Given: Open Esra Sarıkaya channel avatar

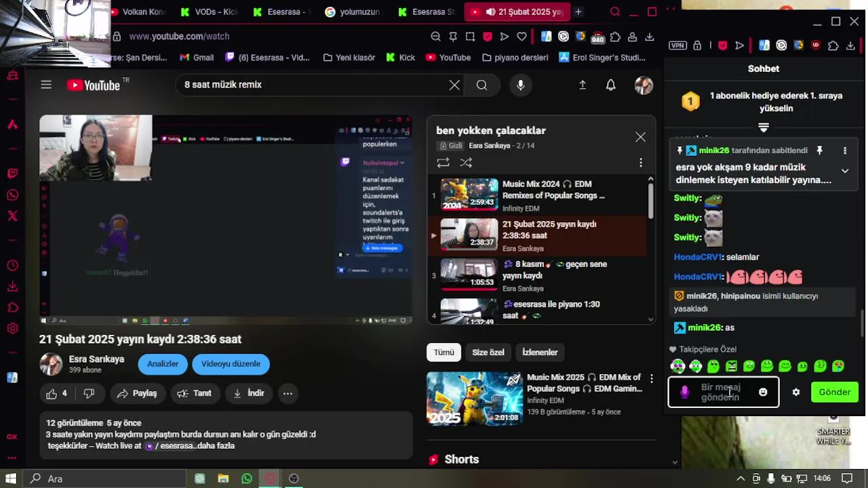Looking at the screenshot, I should point(51,364).
